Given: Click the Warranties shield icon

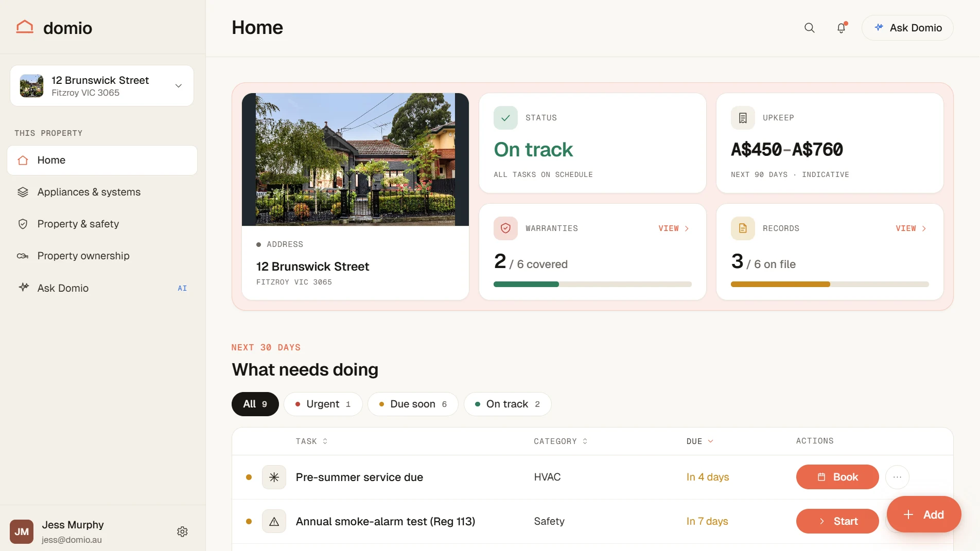Looking at the screenshot, I should click(505, 228).
